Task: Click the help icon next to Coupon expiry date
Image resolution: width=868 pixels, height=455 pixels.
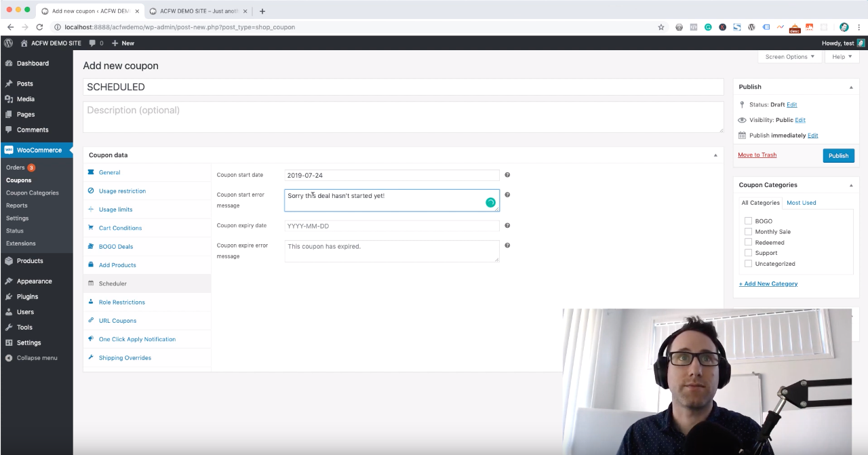Action: pyautogui.click(x=507, y=226)
